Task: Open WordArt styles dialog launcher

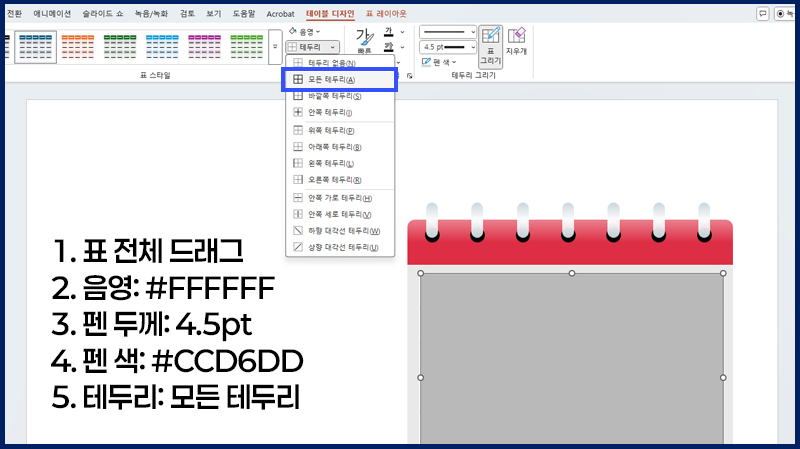Action: pyautogui.click(x=409, y=76)
